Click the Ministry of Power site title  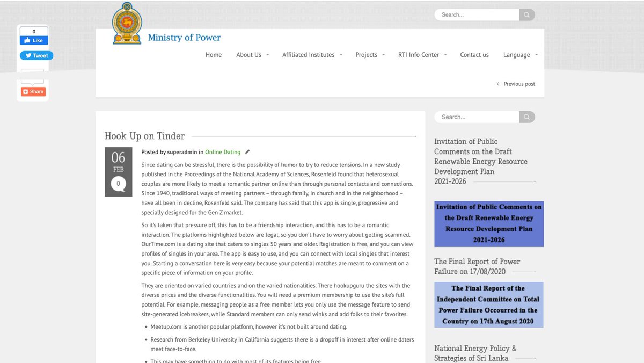point(184,38)
